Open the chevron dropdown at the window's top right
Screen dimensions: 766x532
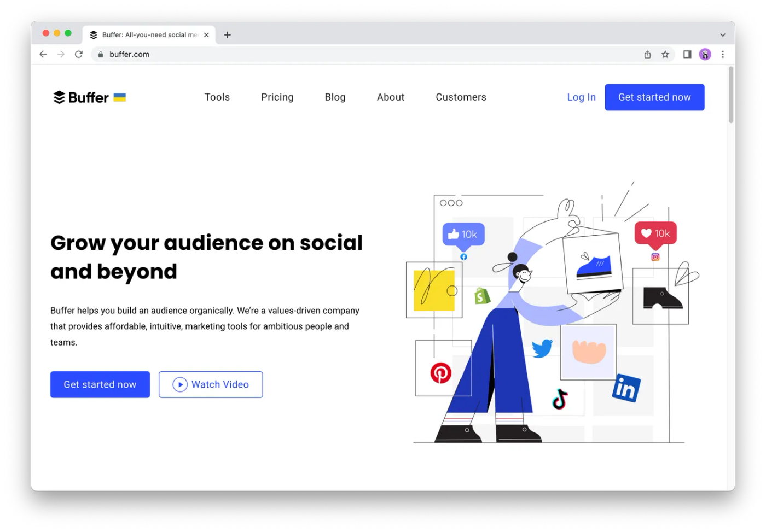pyautogui.click(x=723, y=34)
